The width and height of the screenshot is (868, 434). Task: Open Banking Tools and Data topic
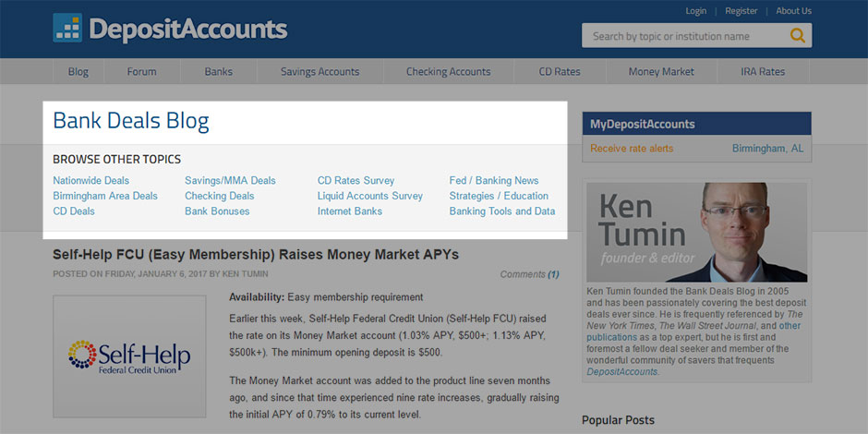[x=502, y=211]
